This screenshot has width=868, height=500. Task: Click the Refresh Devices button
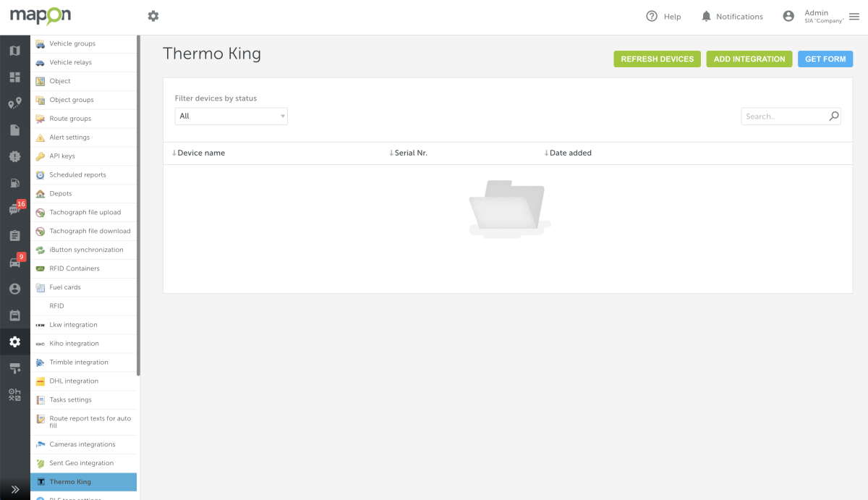tap(657, 59)
